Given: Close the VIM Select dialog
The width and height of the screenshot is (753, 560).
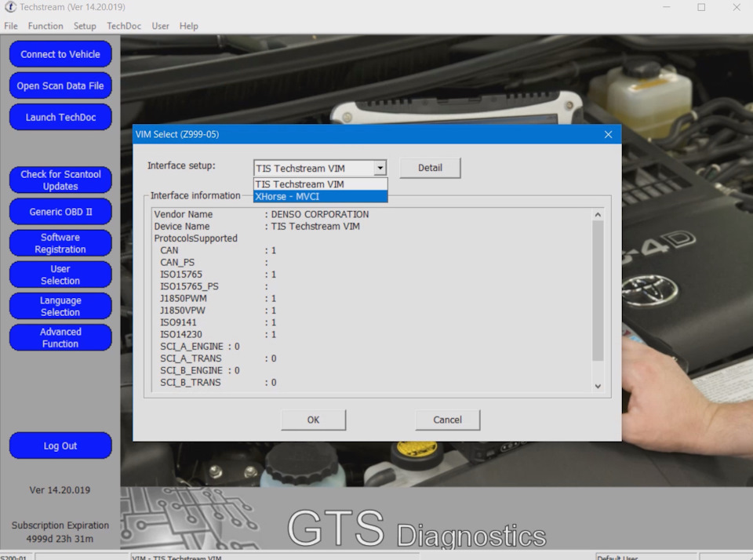Looking at the screenshot, I should pyautogui.click(x=608, y=134).
